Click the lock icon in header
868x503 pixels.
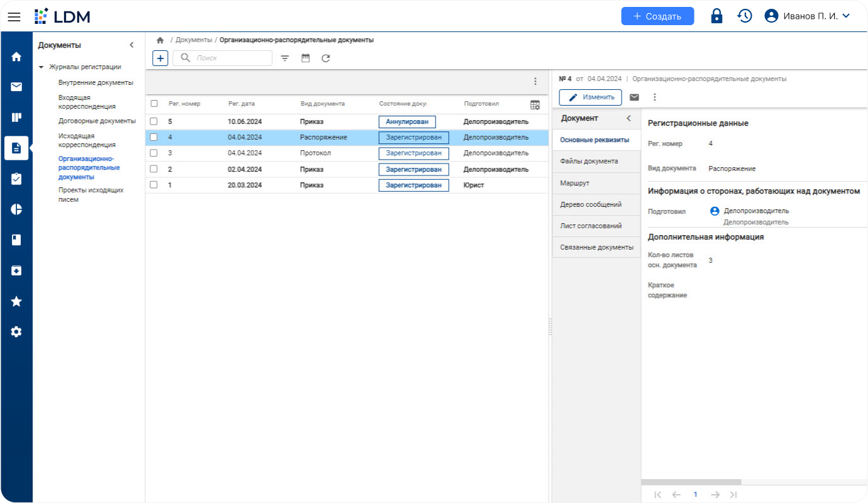coord(717,16)
